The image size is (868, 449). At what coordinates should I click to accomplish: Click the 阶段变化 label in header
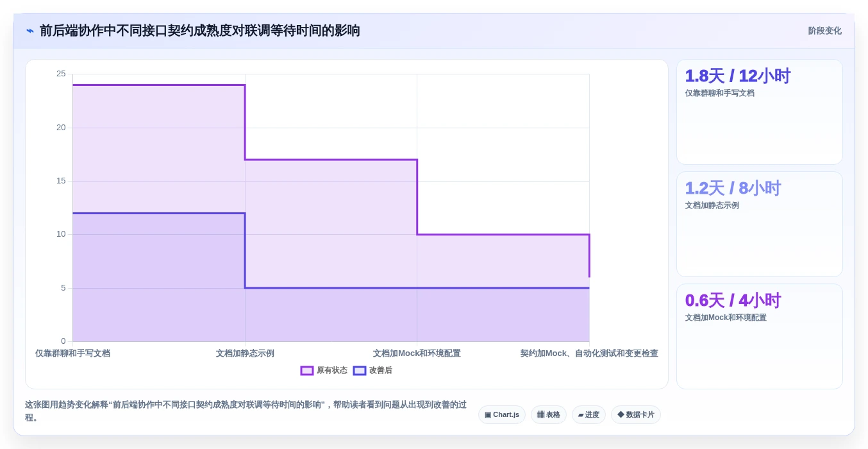pyautogui.click(x=824, y=31)
